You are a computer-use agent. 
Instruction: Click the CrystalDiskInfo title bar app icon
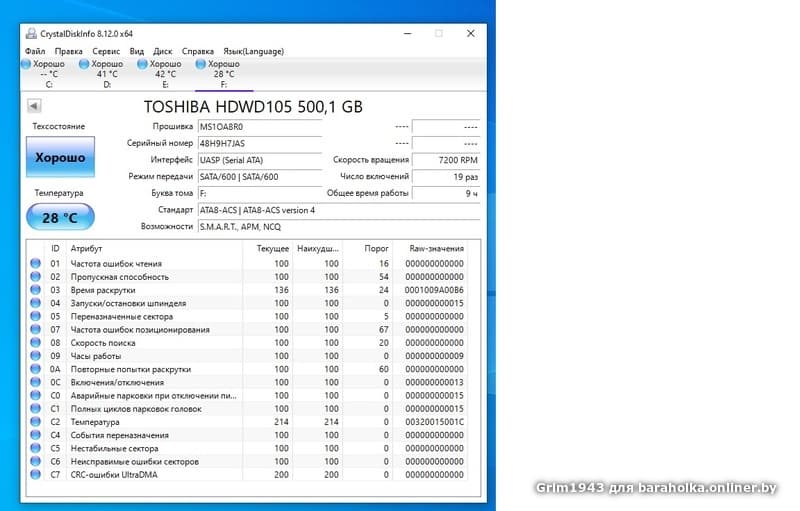pos(31,34)
